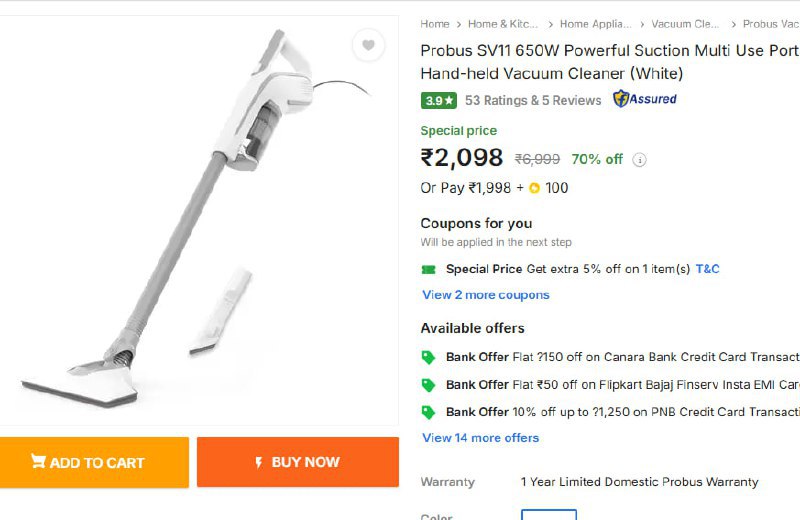The width and height of the screenshot is (800, 520).
Task: Click the price info icon beside 70% off
Action: tap(639, 160)
